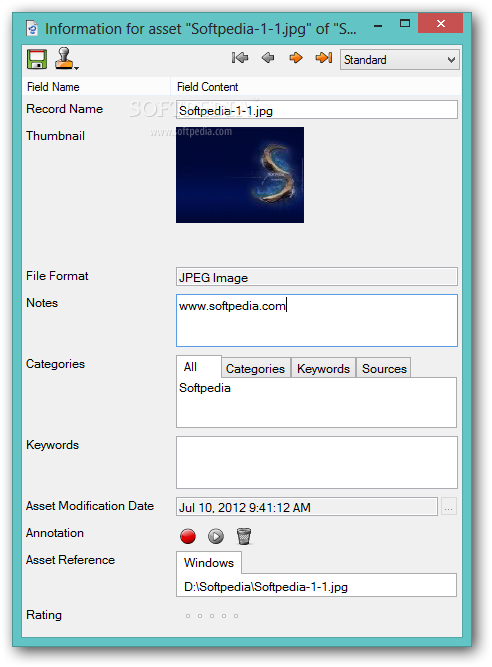Click the Field Content column header
This screenshot has width=492, height=667.
317,86
